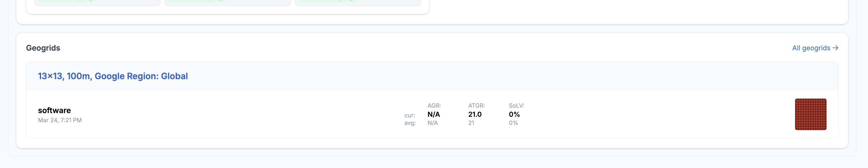The width and height of the screenshot is (868, 168).
Task: Click the SoLV column label
Action: click(516, 106)
